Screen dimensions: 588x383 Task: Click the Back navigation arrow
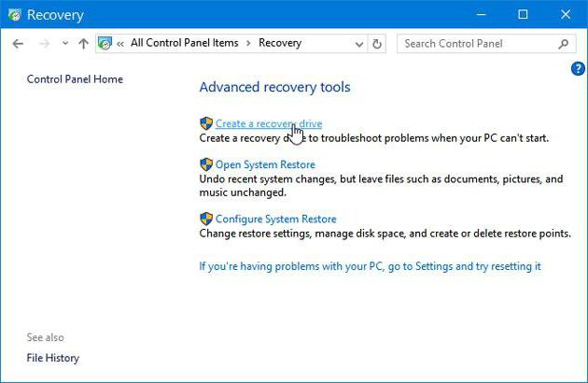[x=18, y=44]
